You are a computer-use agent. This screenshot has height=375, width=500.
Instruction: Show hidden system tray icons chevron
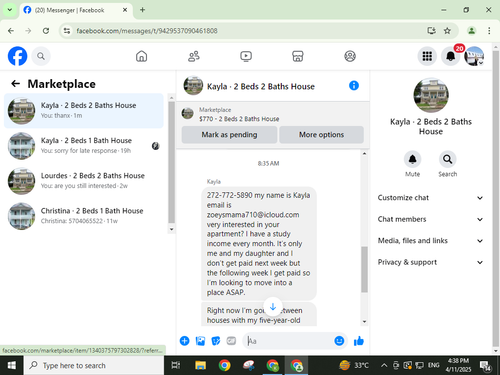384,365
